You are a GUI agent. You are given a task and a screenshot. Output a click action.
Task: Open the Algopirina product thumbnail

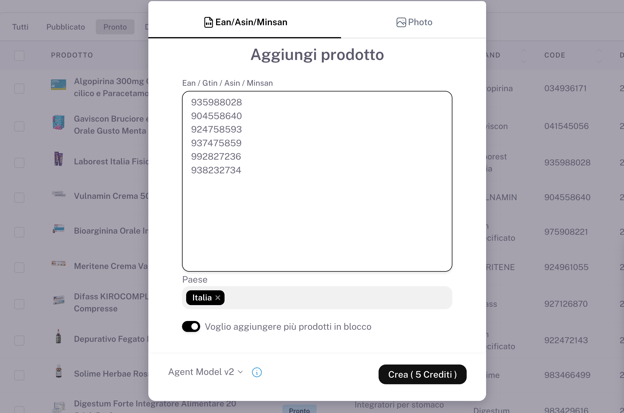[58, 84]
